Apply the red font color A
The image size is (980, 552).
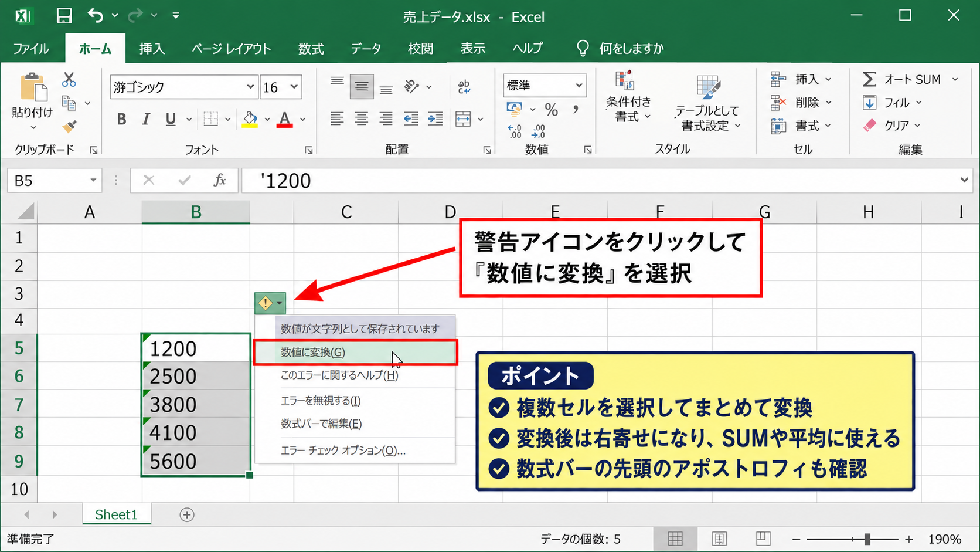point(285,119)
